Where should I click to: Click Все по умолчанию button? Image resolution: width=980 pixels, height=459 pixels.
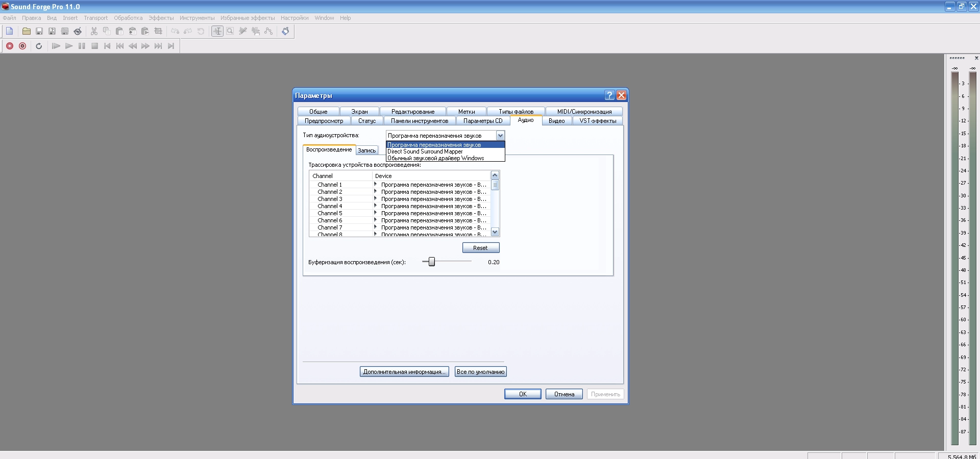click(480, 372)
